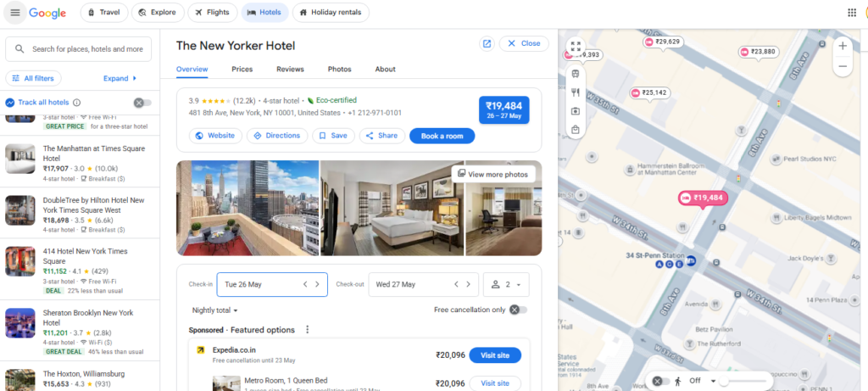Visit site for Expedia.co.in
The width and height of the screenshot is (868, 391).
[495, 355]
